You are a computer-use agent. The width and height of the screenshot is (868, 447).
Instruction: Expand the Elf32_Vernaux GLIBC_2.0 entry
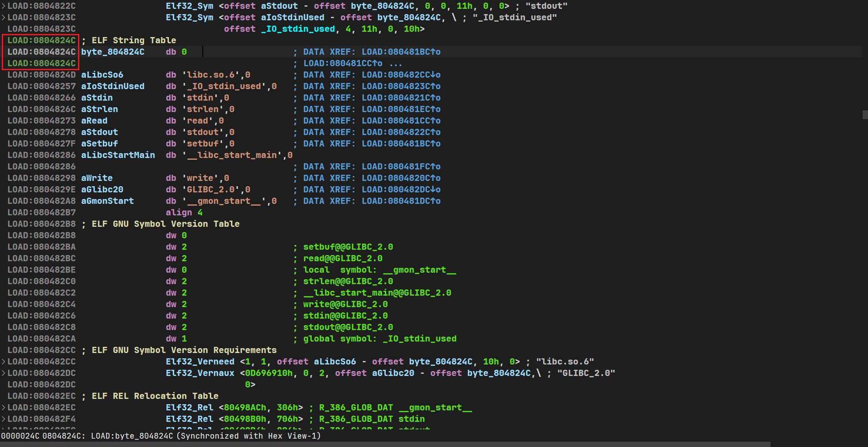click(x=4, y=373)
